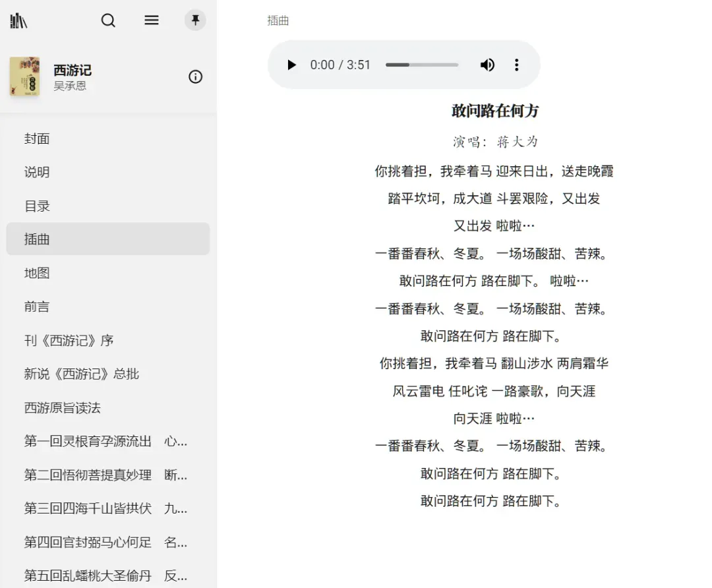Unpin the sidebar with the pin icon
The width and height of the screenshot is (712, 588).
[195, 20]
